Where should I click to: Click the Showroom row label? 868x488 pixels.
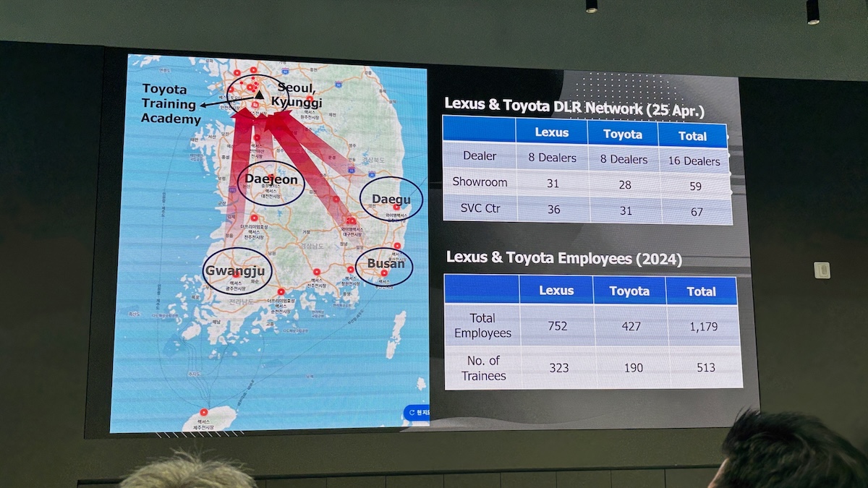point(480,181)
